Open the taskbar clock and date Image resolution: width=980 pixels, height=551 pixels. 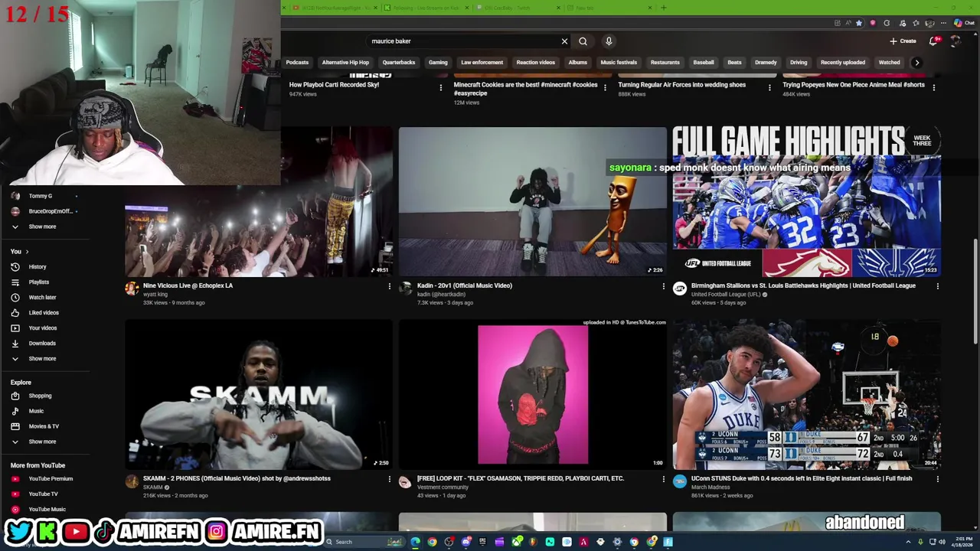point(963,542)
